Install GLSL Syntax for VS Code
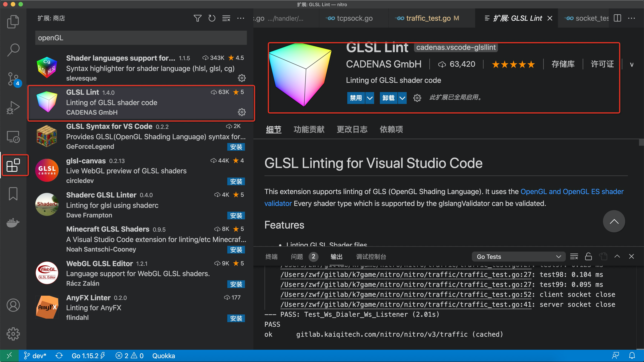 [x=236, y=147]
